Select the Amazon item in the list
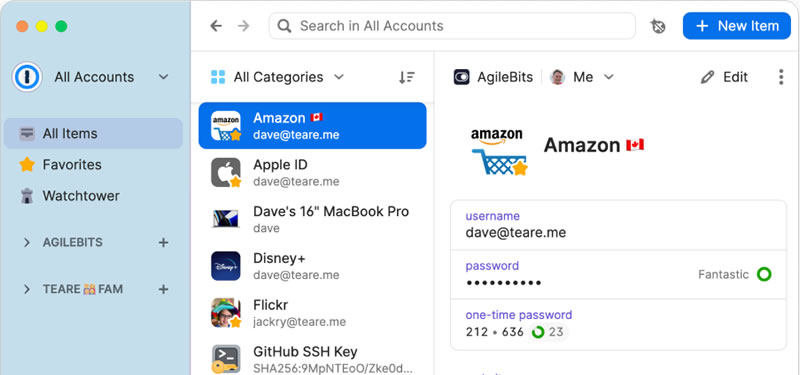800x375 pixels. pyautogui.click(x=312, y=126)
